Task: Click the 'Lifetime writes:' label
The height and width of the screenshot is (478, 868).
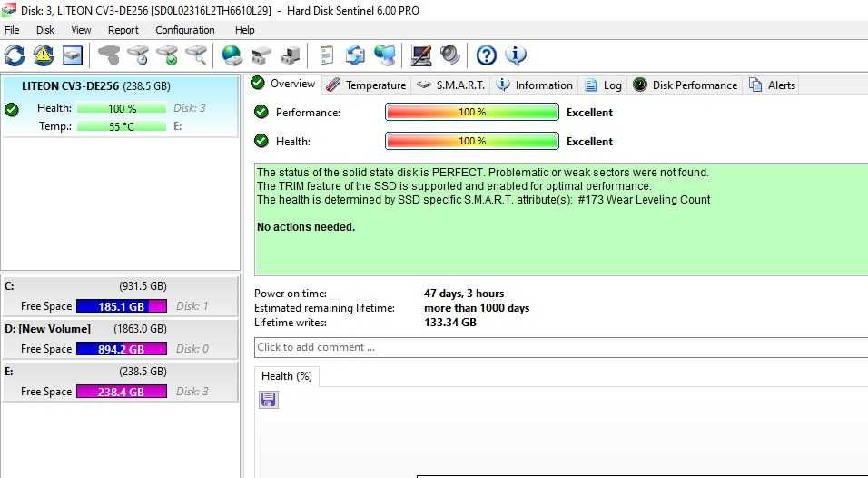Action: pos(291,323)
